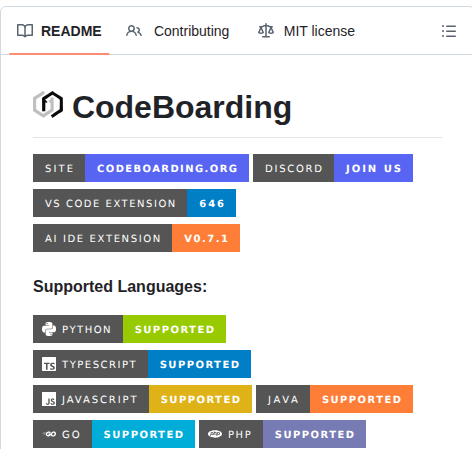Click the TS TypeScript logo icon
The width and height of the screenshot is (472, 449).
[x=49, y=364]
